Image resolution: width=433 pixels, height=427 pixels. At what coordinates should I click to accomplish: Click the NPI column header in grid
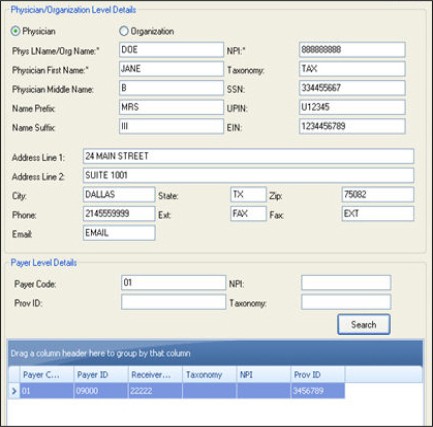[x=264, y=375]
